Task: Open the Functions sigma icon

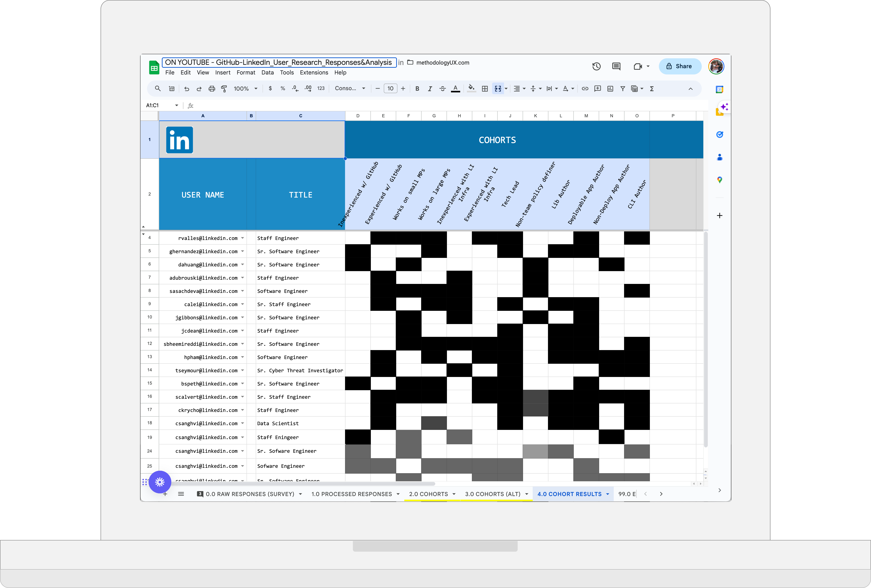Action: click(652, 89)
